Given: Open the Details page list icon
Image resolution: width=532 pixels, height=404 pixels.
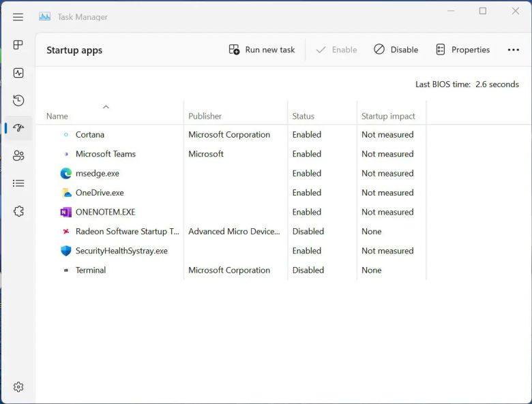Looking at the screenshot, I should coord(18,183).
